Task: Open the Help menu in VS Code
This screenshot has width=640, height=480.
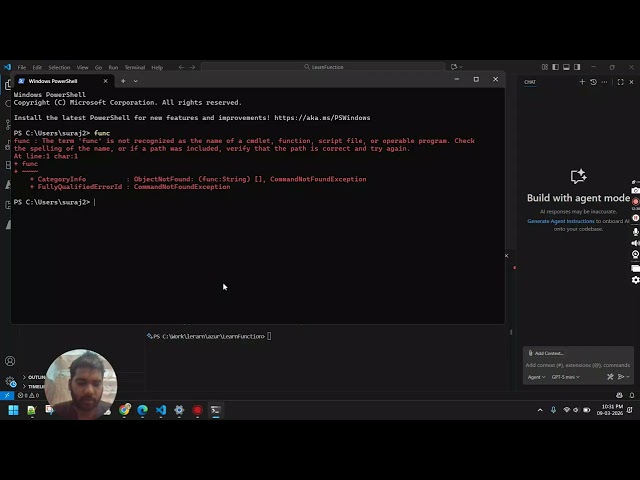Action: click(x=157, y=67)
